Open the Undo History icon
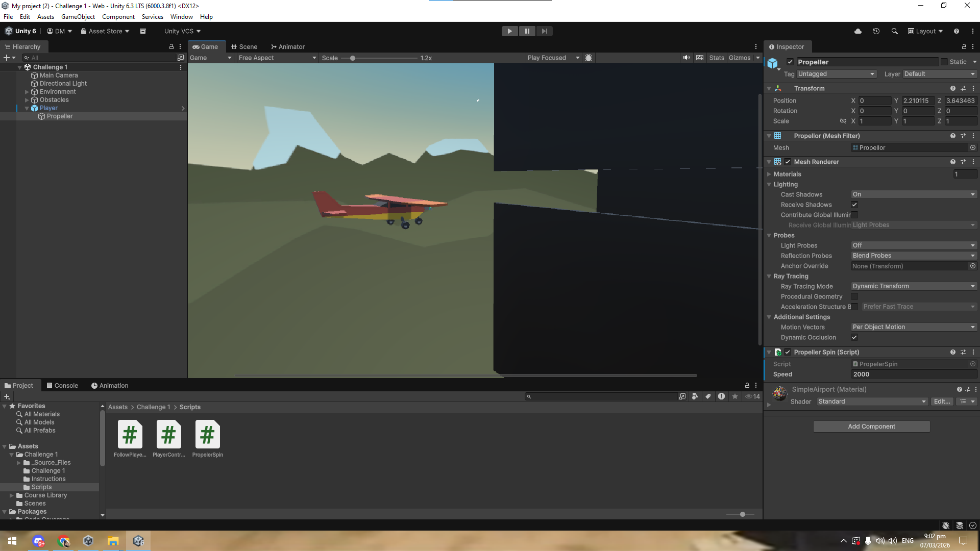Image resolution: width=980 pixels, height=551 pixels. coord(876,31)
